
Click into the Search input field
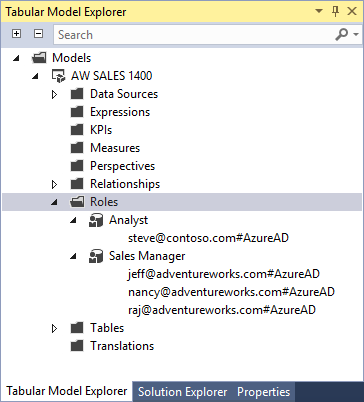pos(195,35)
